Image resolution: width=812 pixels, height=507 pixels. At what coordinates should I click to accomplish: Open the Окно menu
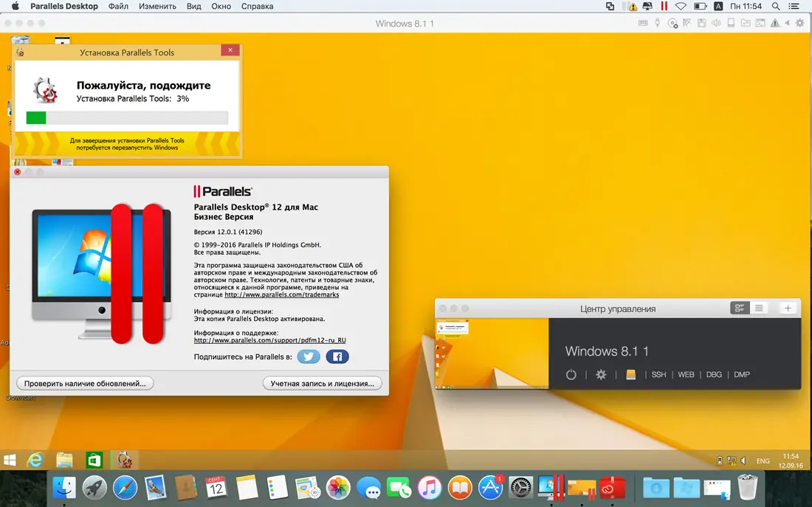[221, 6]
